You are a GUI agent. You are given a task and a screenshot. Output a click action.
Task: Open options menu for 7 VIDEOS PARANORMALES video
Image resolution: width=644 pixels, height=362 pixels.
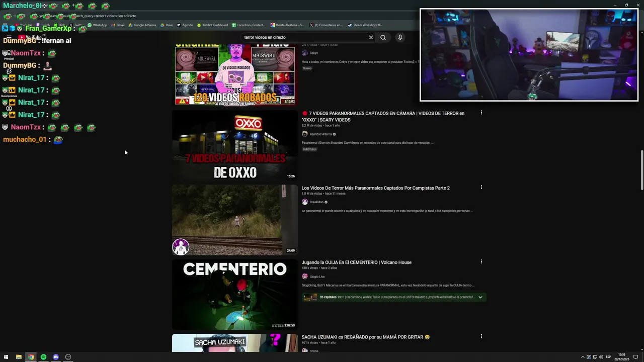(481, 113)
